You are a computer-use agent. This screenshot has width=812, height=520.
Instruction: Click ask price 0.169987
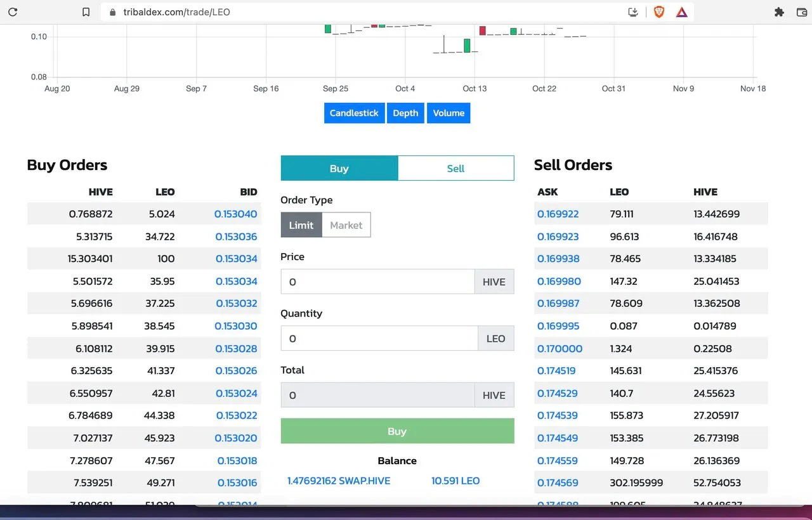point(558,303)
